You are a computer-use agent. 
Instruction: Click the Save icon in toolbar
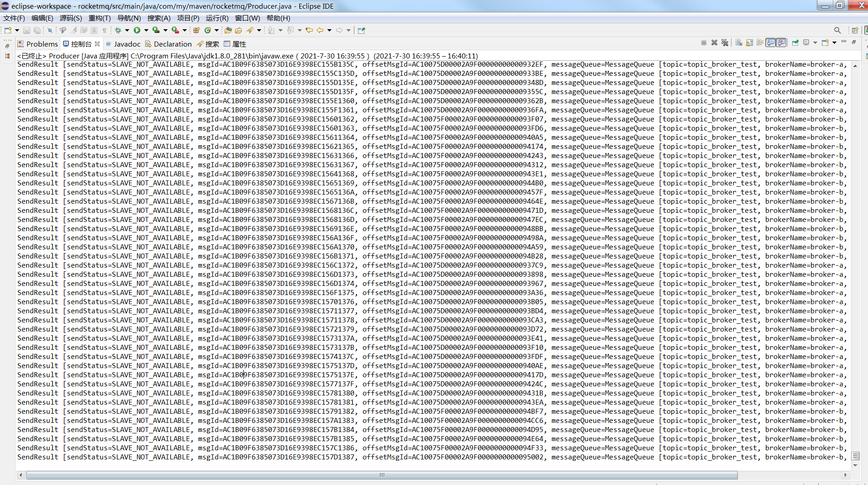click(26, 30)
